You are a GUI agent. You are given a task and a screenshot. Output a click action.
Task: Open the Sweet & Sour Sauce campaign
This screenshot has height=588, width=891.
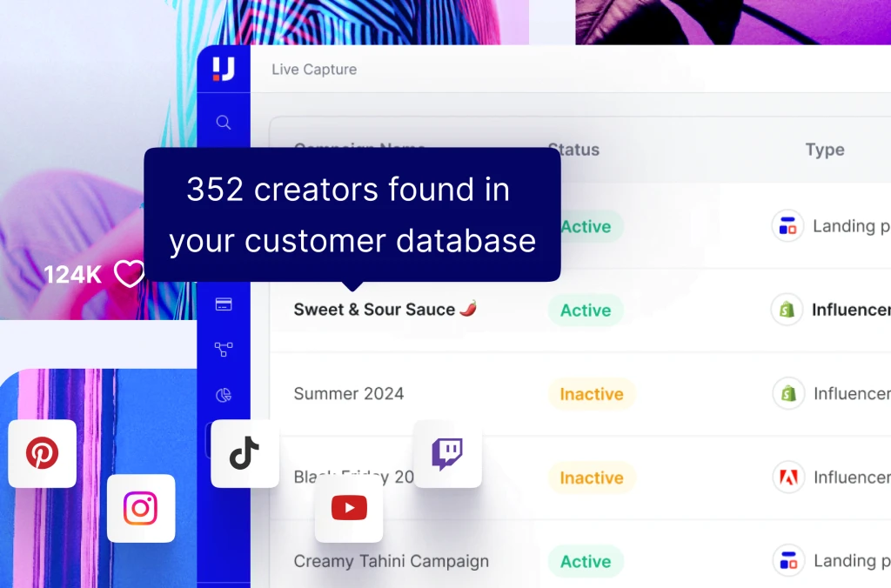pos(374,310)
